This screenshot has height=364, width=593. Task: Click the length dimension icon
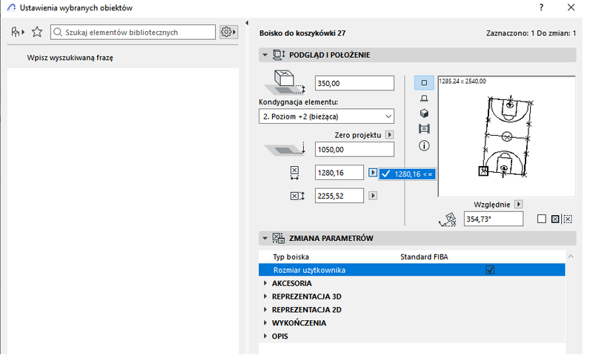pos(297,196)
